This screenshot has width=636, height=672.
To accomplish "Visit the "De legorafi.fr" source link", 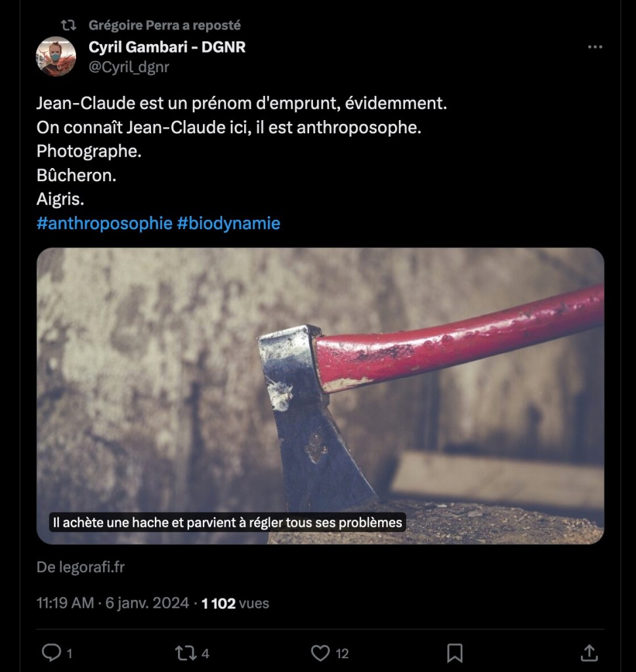I will [80, 568].
